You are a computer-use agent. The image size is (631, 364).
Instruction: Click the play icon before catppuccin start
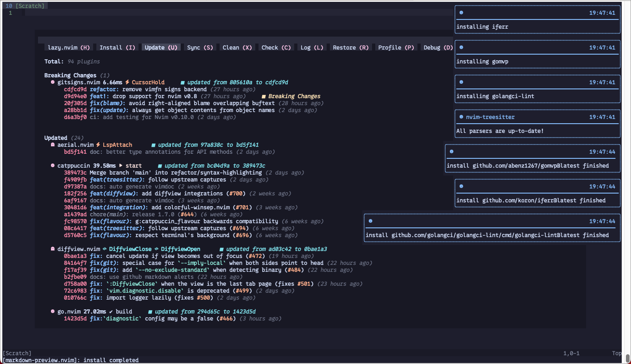point(121,166)
